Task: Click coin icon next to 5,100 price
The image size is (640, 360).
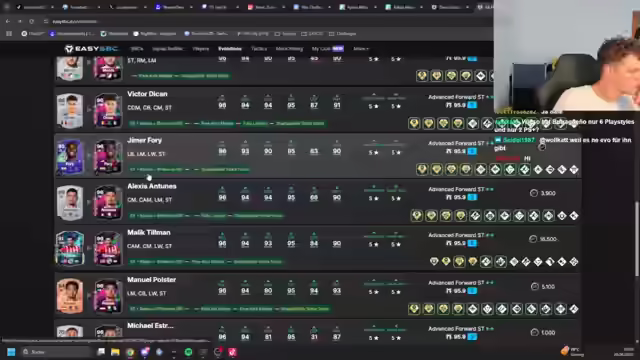Action: (535, 287)
